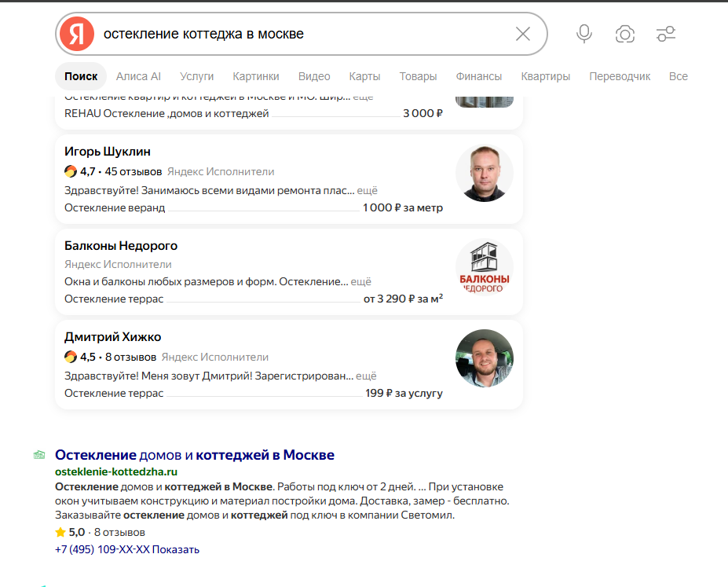Click the Yandex logo in search bar

click(77, 34)
